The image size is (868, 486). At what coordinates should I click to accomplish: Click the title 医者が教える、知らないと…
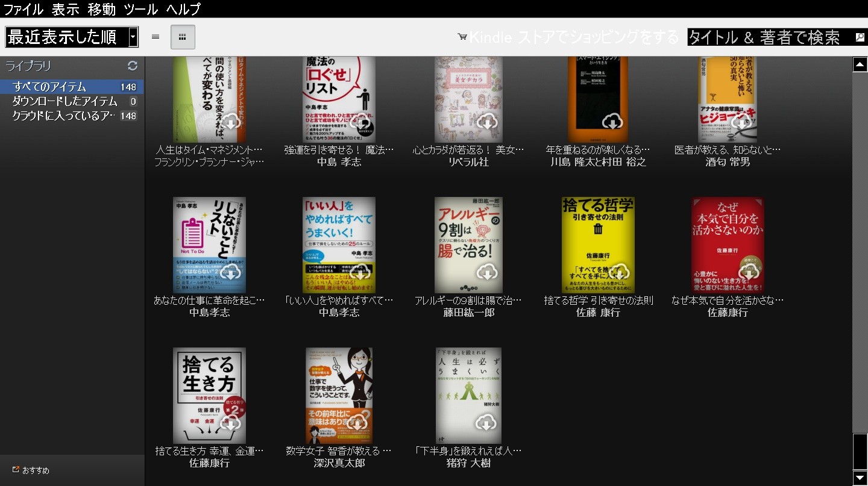[x=728, y=149]
